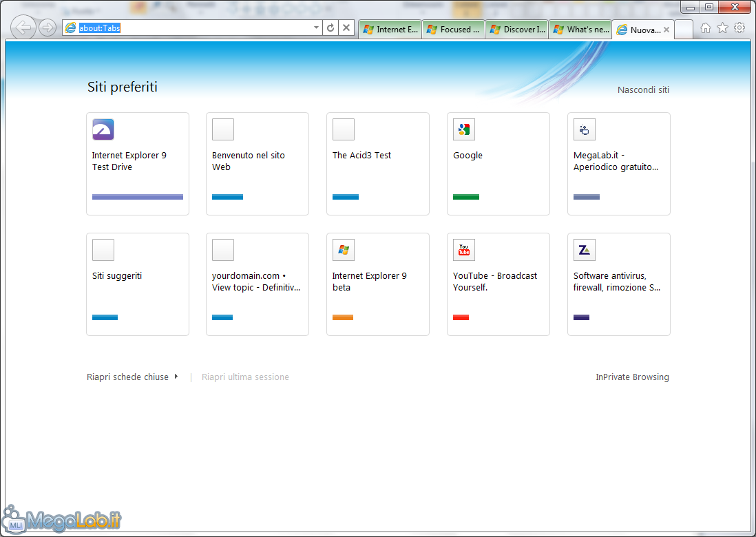This screenshot has width=756, height=537.
Task: Click the YouTube site favicon
Action: [464, 250]
